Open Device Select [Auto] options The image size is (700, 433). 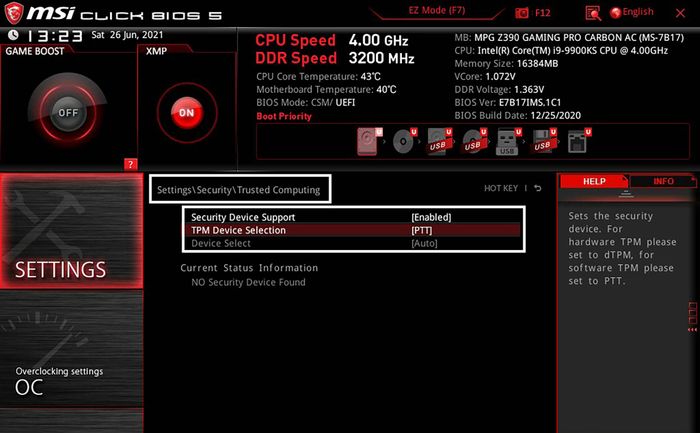coord(354,243)
